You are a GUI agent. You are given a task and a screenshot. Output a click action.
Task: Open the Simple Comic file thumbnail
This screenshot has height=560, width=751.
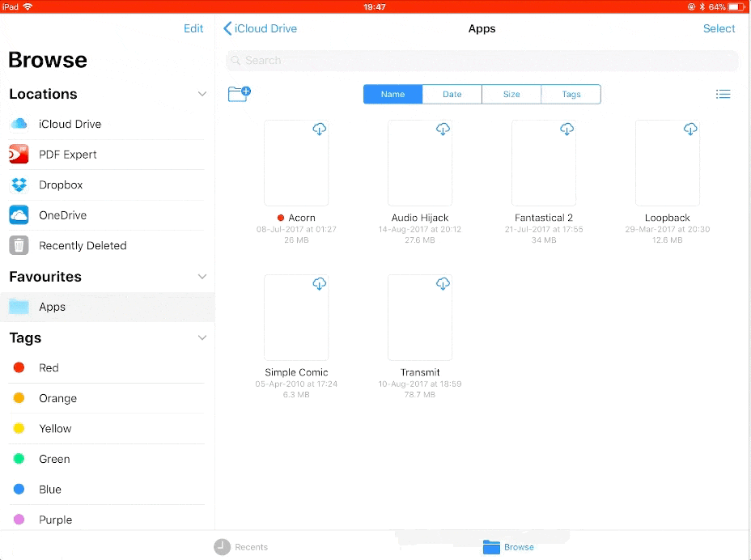[296, 317]
